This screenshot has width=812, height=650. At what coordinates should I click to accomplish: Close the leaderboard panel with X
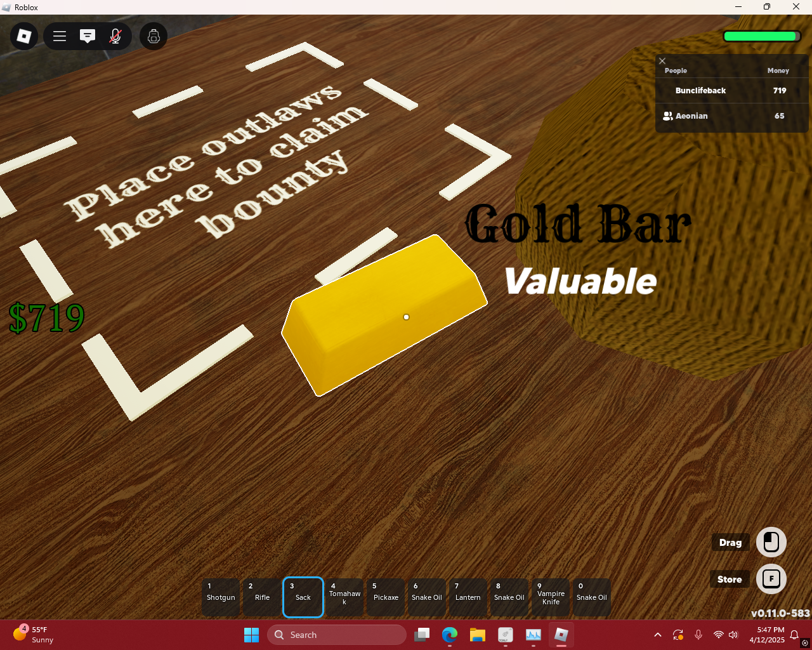pos(662,61)
